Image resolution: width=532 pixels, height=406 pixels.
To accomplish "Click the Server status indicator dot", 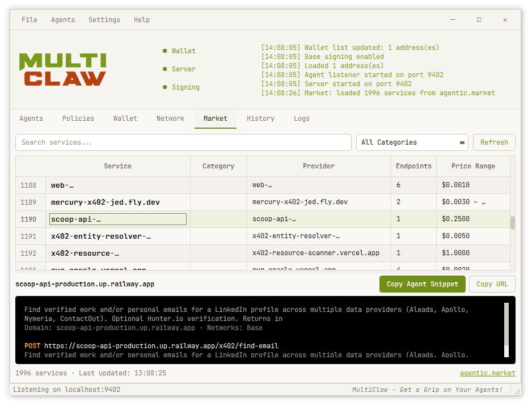I will (x=165, y=69).
